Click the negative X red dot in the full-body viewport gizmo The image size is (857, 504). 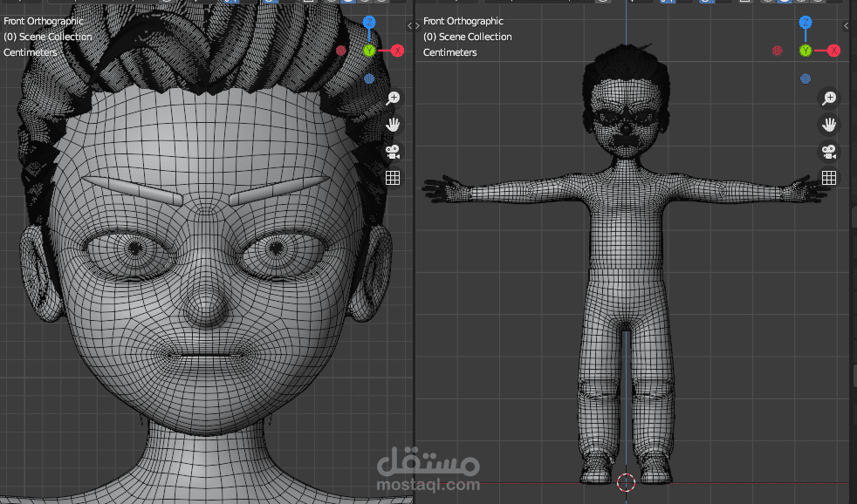point(778,51)
